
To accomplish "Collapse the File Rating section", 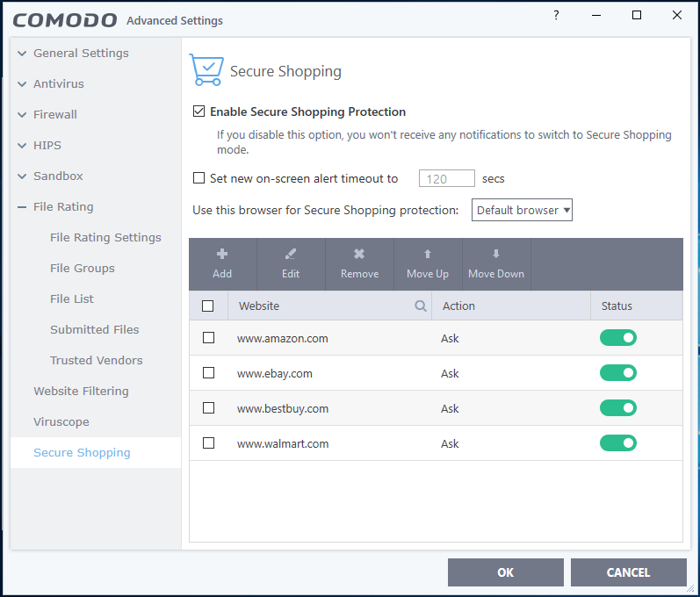I will (x=22, y=207).
